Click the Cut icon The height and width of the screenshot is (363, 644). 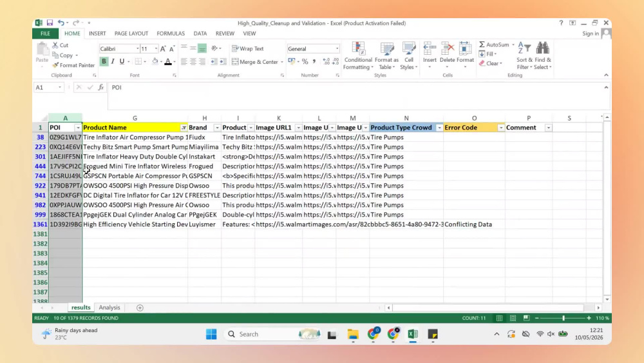click(55, 45)
